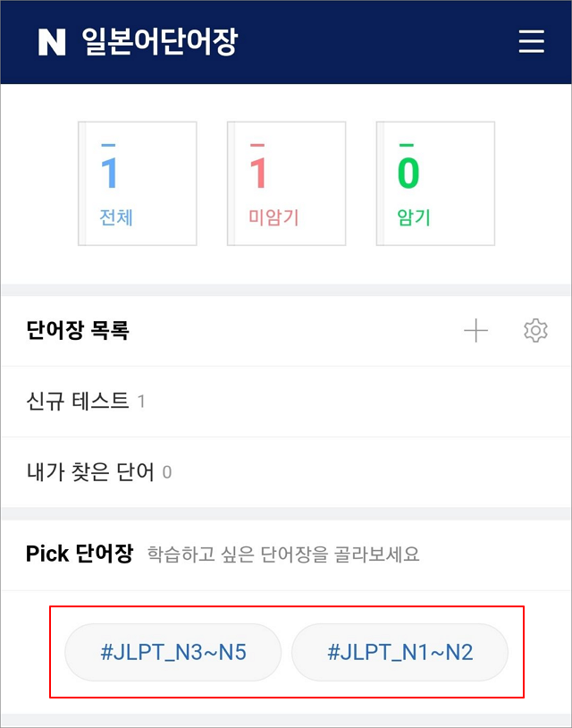Open wordbook list settings gear
This screenshot has height=728, width=572.
pyautogui.click(x=535, y=331)
